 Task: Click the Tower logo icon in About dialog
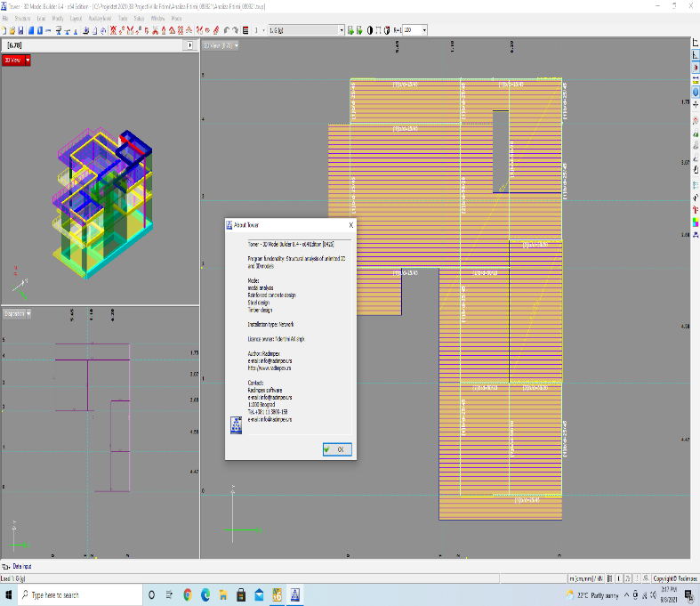pos(237,427)
